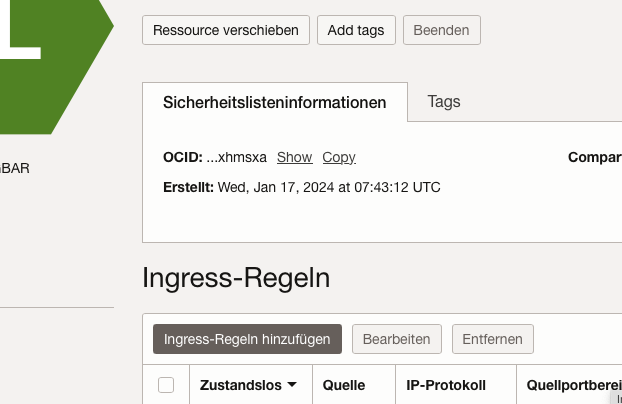Click the Entfernen button

coord(493,339)
